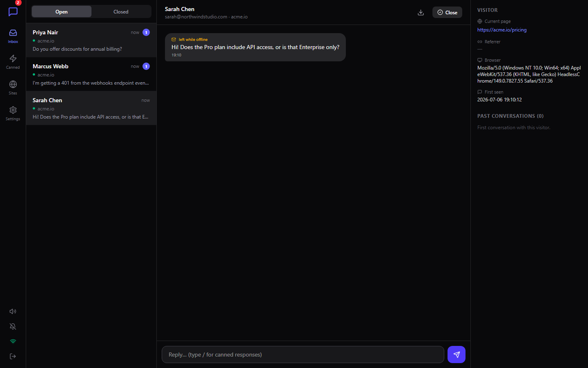The image size is (588, 368).
Task: Click the First seen chat icon
Action: click(x=480, y=92)
